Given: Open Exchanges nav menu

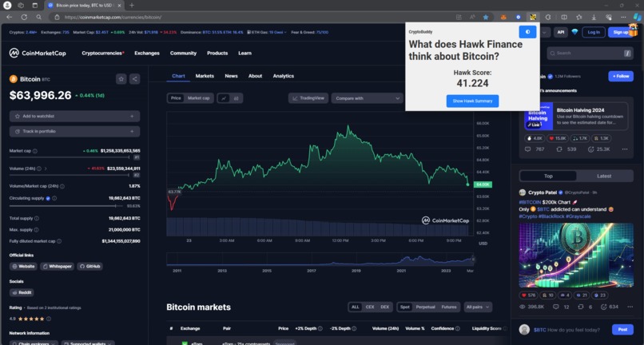Looking at the screenshot, I should (x=147, y=53).
